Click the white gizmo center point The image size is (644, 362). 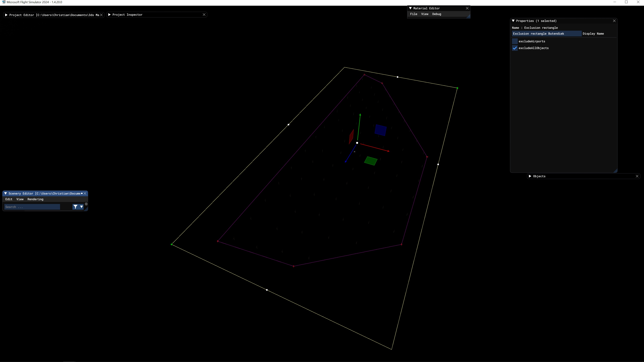pyautogui.click(x=357, y=143)
